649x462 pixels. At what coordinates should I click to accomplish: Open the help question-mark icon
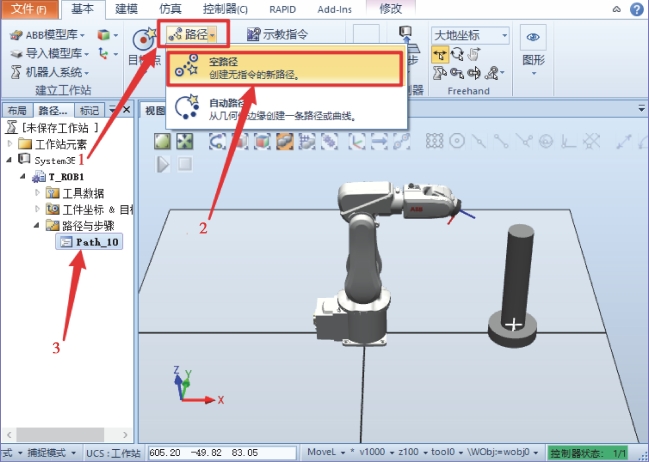point(637,9)
